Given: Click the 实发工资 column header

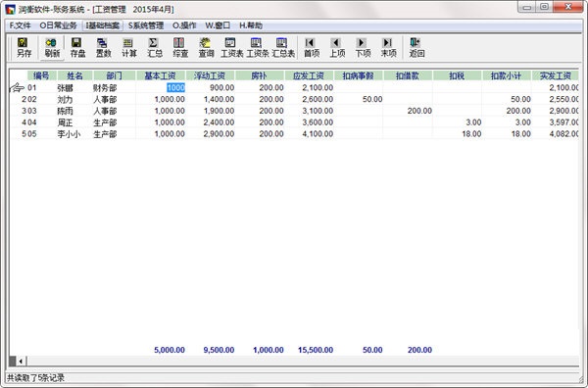Looking at the screenshot, I should pos(556,75).
